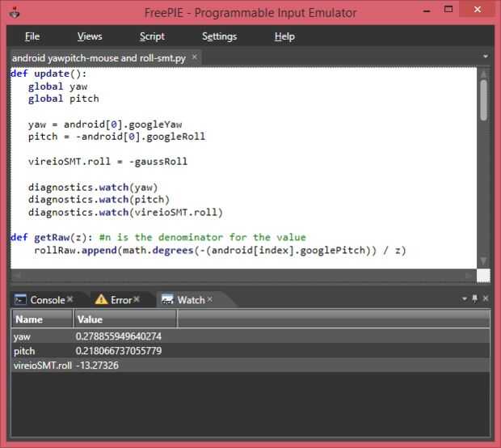Click the '#n is the denominator' comment
Viewport: 501px width, 448px height.
203,237
